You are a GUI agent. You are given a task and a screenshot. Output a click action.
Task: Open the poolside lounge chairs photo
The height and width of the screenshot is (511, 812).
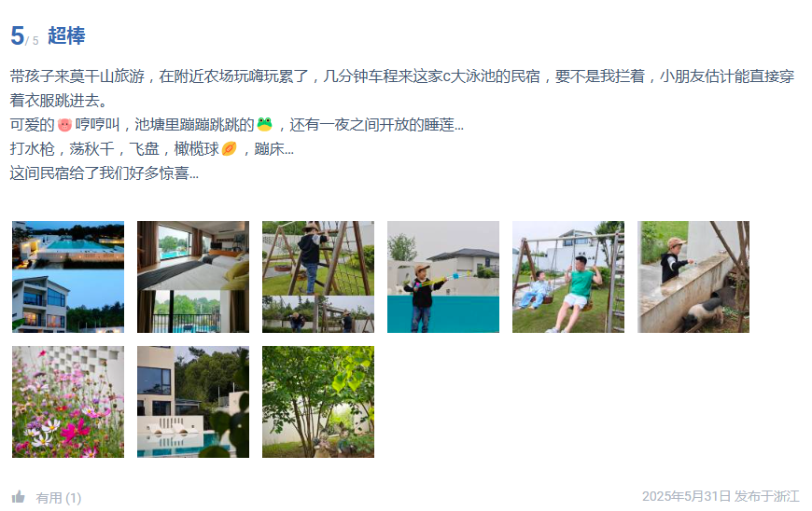point(193,402)
